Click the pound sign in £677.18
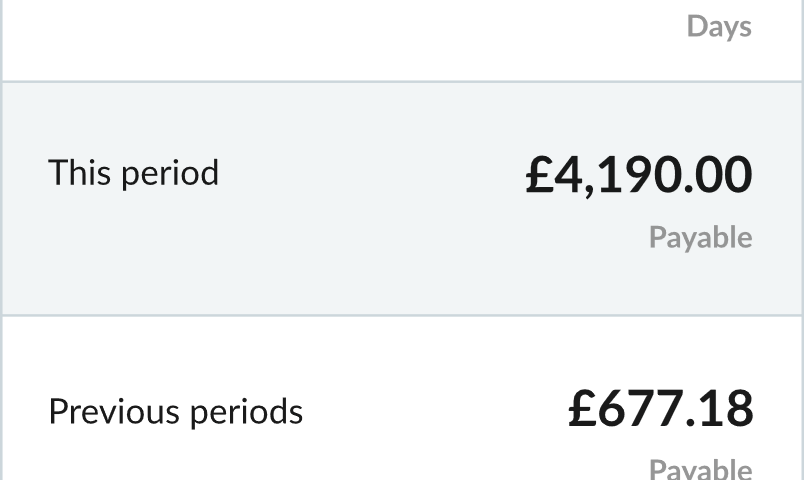The height and width of the screenshot is (480, 804). [x=582, y=408]
